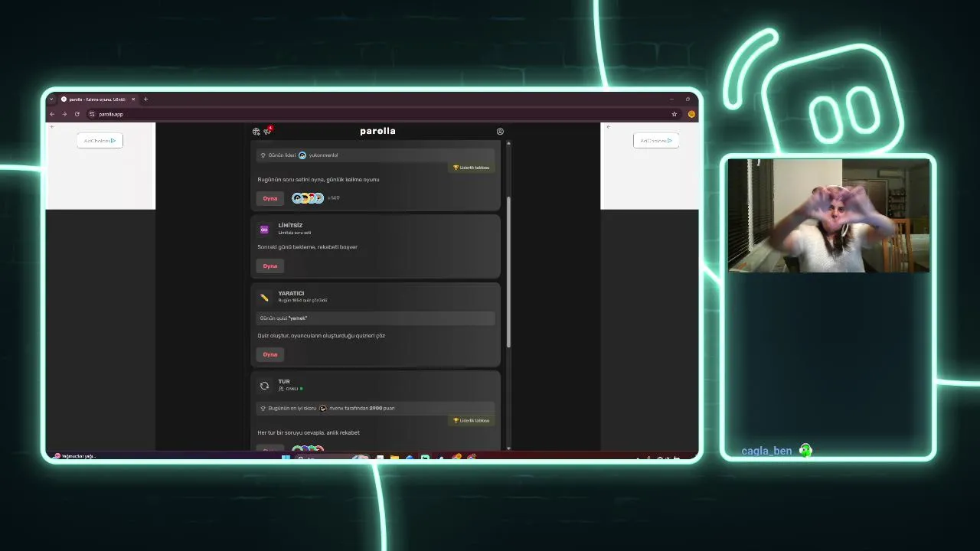Close the parolla browser tab

(x=133, y=99)
